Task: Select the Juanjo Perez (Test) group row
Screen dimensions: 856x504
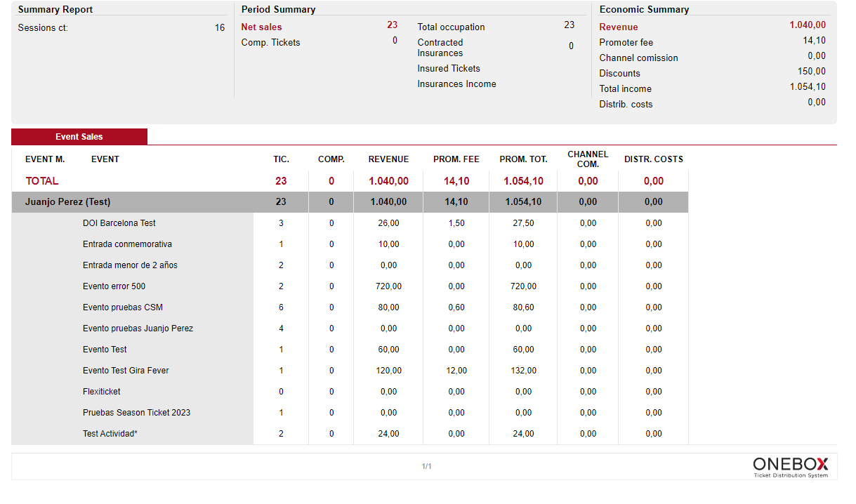Action: tap(68, 202)
